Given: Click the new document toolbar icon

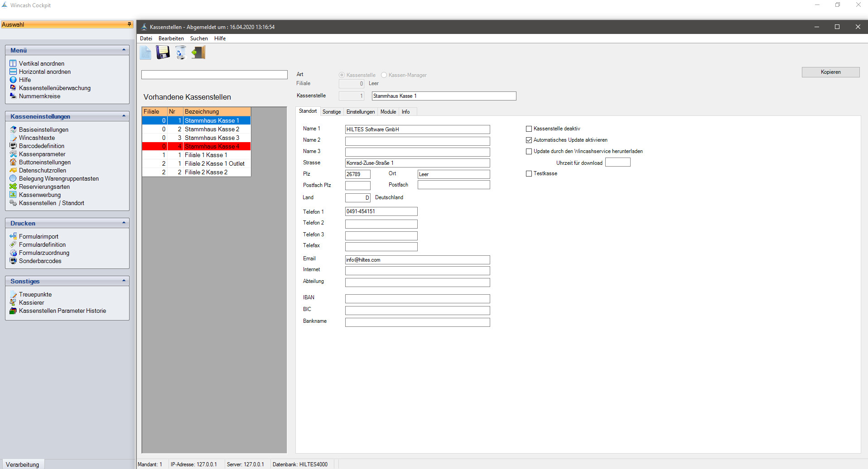Looking at the screenshot, I should point(145,53).
